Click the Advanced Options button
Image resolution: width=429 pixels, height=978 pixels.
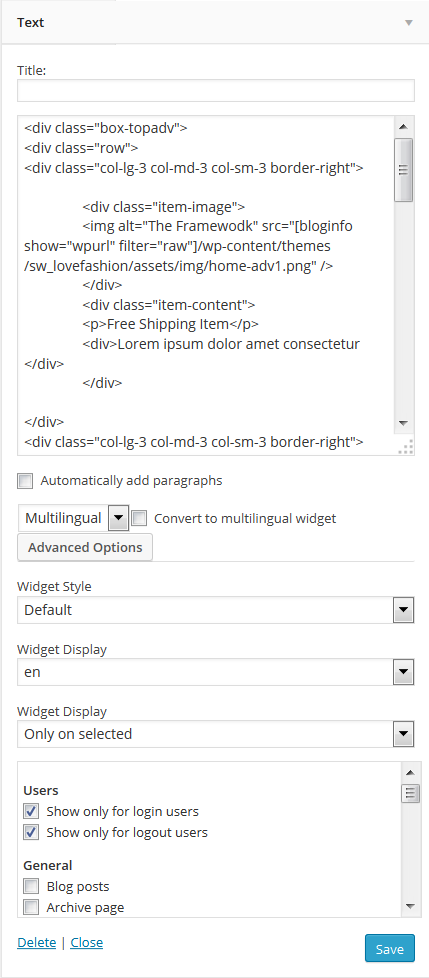click(x=85, y=548)
